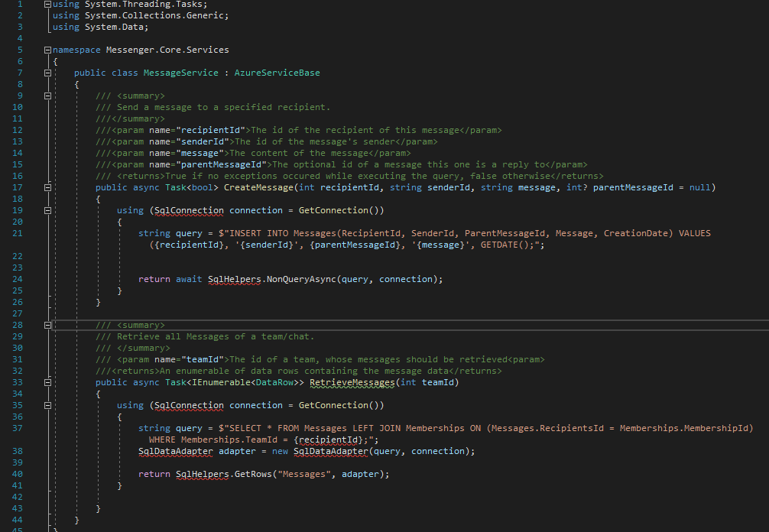Click System.Data on line 3

pyautogui.click(x=114, y=27)
